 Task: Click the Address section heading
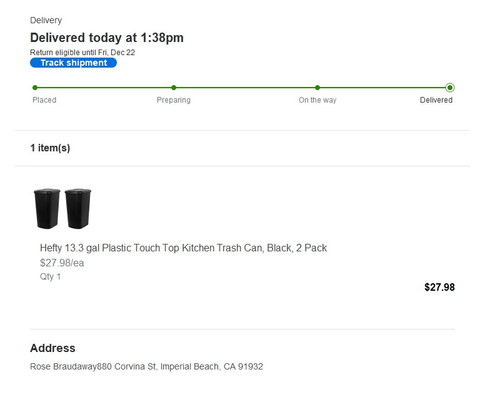pos(53,348)
